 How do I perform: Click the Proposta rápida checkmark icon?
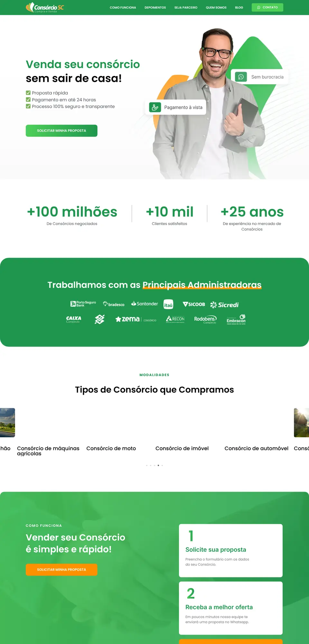28,93
